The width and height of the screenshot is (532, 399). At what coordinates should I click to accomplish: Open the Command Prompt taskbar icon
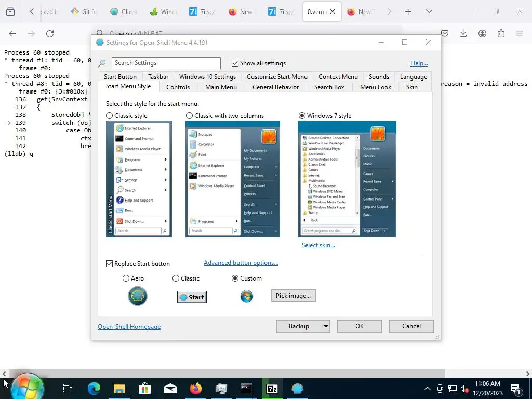[246, 389]
